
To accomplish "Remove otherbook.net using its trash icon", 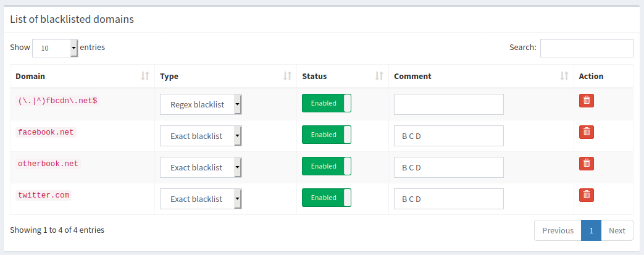I will (586, 164).
